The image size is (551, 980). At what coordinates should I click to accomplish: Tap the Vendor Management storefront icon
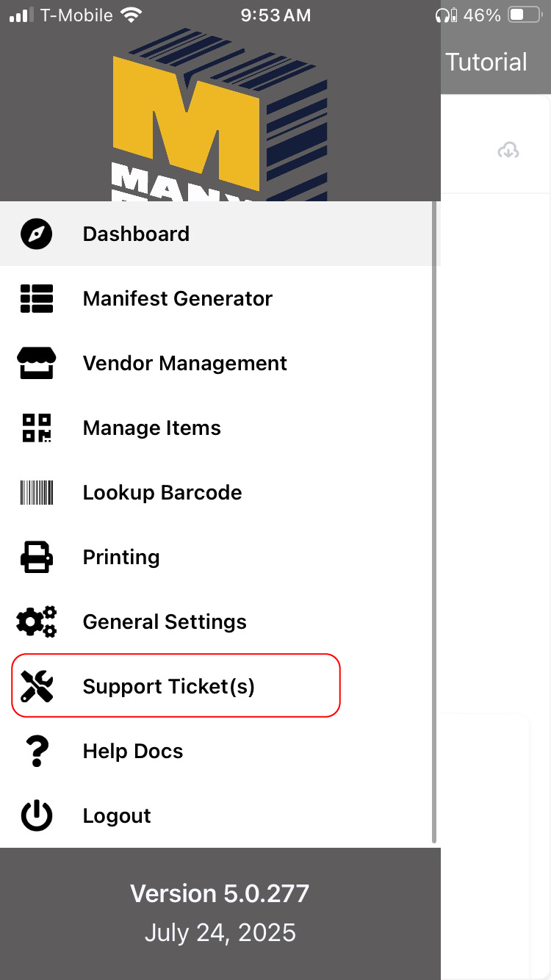pyautogui.click(x=37, y=364)
